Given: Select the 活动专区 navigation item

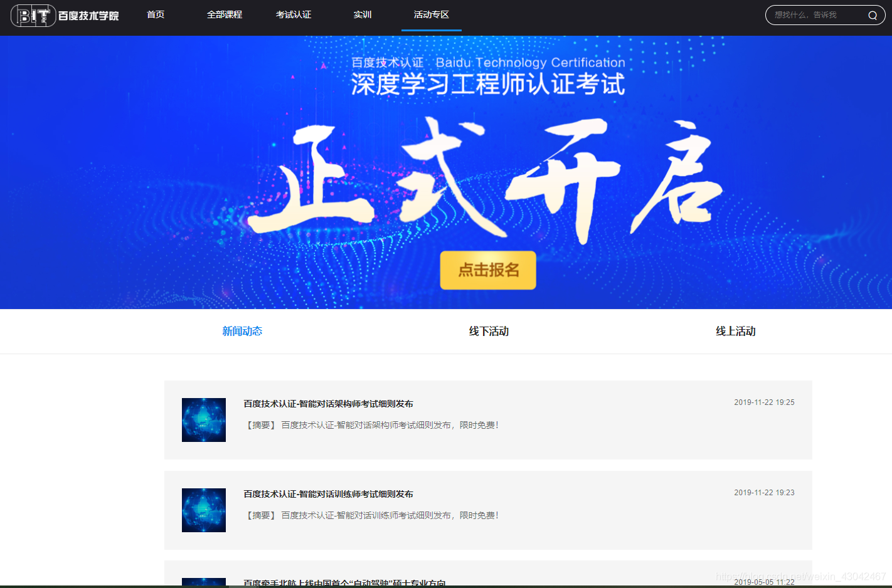Looking at the screenshot, I should click(432, 14).
